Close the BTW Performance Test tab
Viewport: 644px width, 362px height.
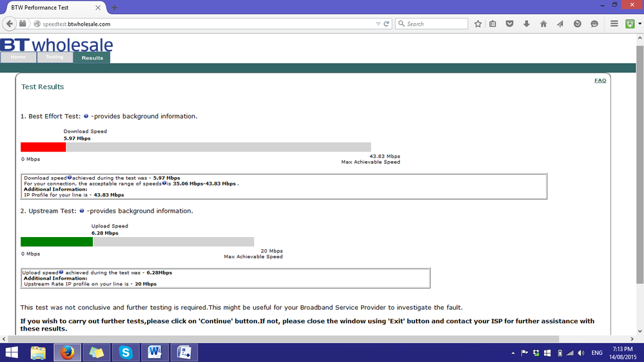(x=98, y=7)
